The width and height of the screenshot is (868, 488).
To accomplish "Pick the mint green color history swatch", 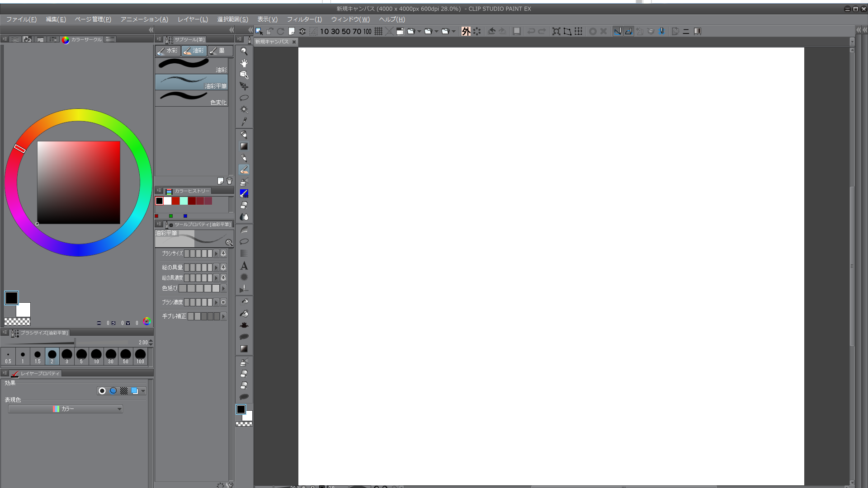I will point(184,201).
